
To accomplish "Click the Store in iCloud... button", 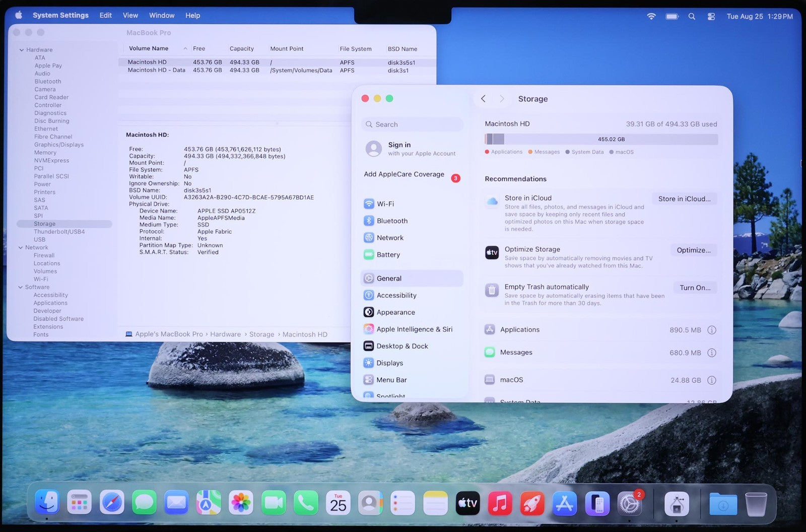I will [x=685, y=199].
